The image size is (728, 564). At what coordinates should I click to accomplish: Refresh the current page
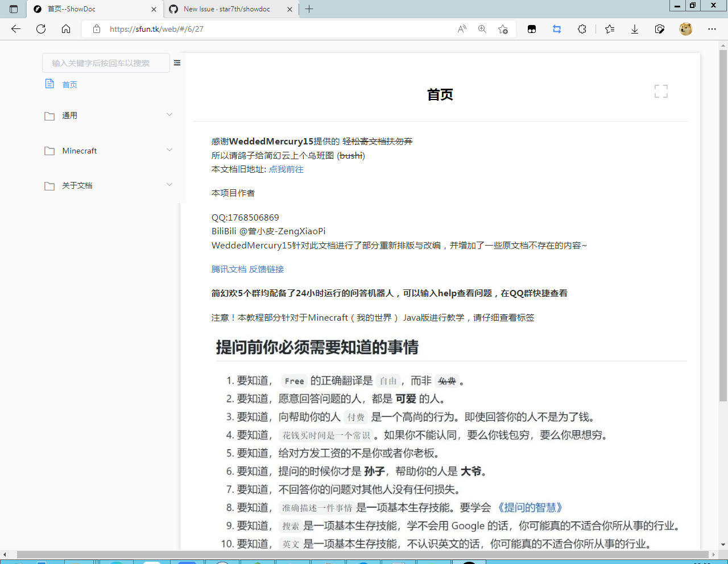coord(41,29)
